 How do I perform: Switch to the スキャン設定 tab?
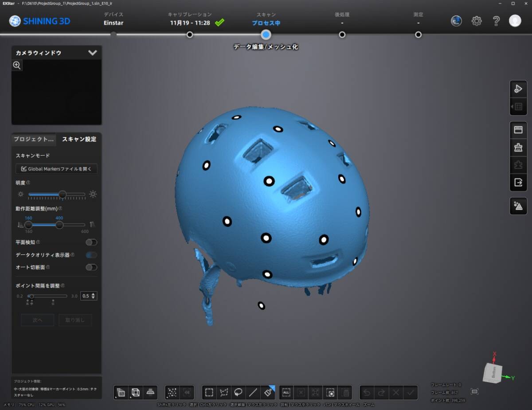click(x=79, y=139)
